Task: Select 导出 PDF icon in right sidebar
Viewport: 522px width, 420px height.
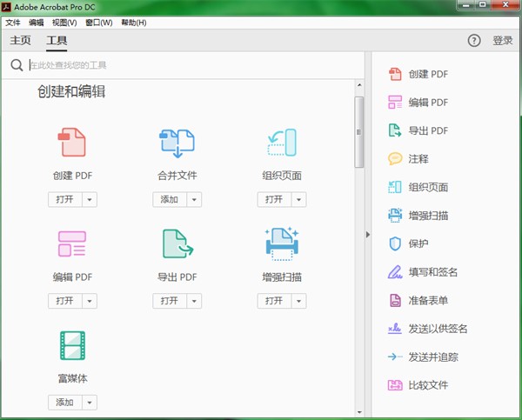Action: (395, 130)
